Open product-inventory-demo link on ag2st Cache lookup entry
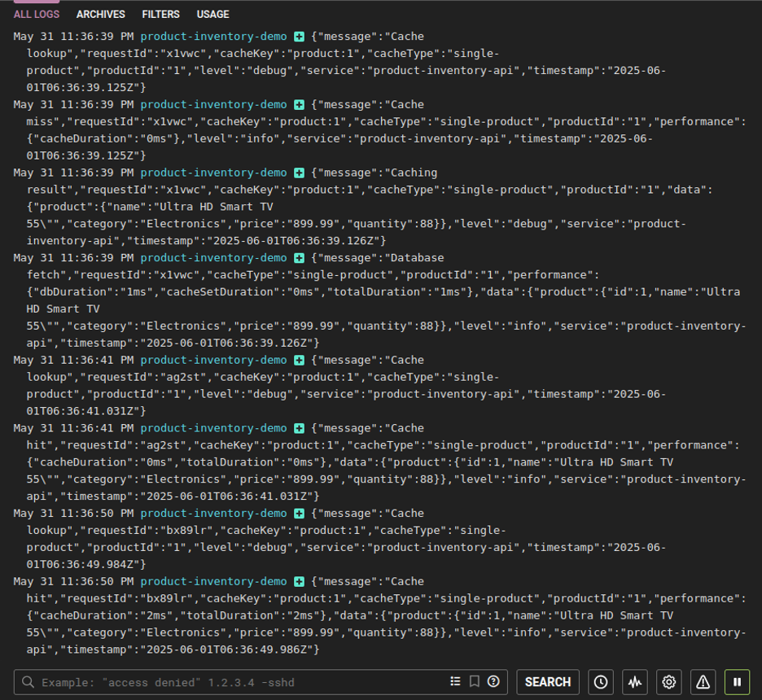The height and width of the screenshot is (700, 762). point(214,360)
